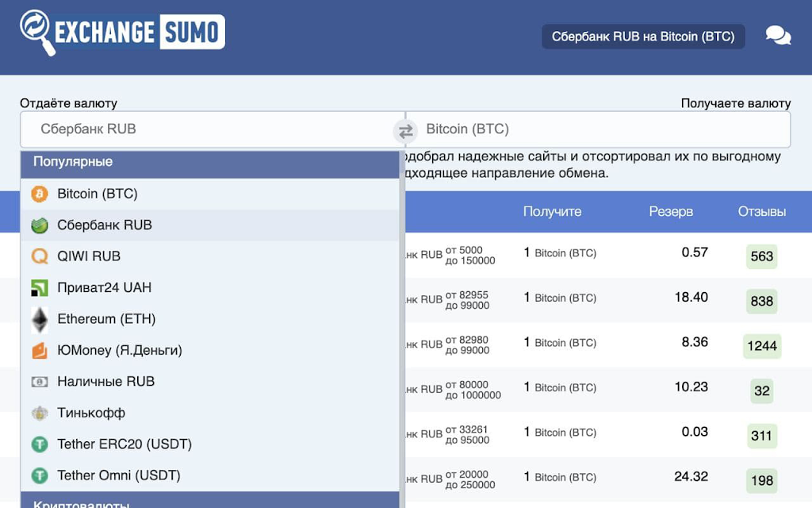
Task: Click the Сбербанк RUB на Bitcoin (BTC) button
Action: (643, 37)
